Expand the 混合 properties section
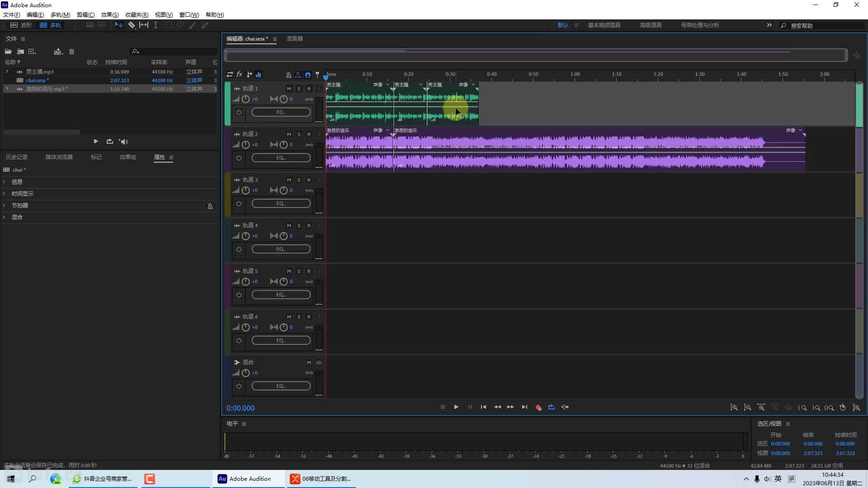Image resolution: width=868 pixels, height=488 pixels. [x=4, y=217]
